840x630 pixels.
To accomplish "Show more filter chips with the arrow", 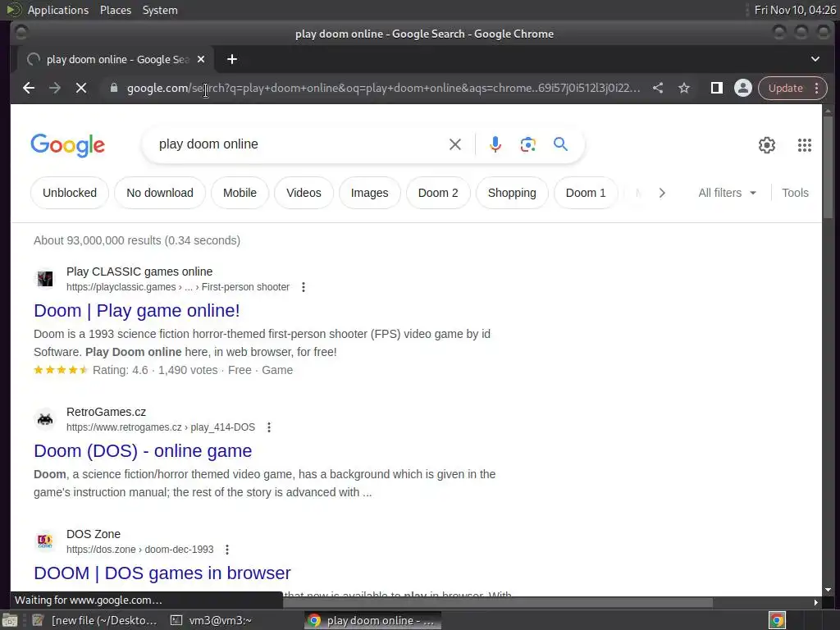I will 662,193.
